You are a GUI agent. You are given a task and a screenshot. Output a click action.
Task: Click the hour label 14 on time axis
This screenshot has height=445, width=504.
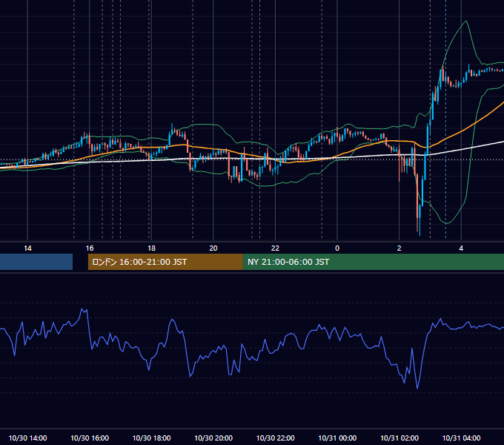pyautogui.click(x=27, y=248)
